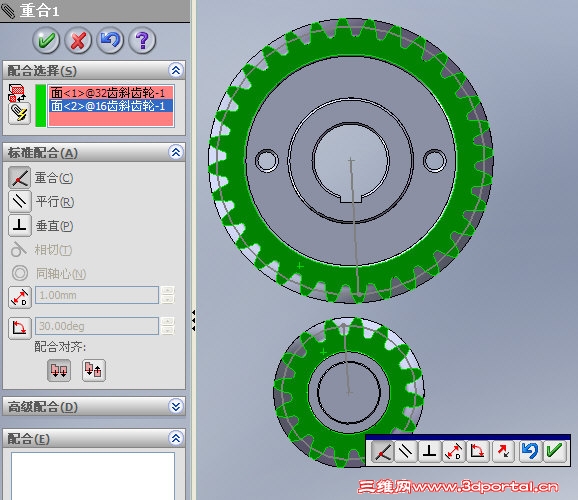This screenshot has height=500, width=578.
Task: Click the 1.00mm distance field
Action: tap(97, 295)
